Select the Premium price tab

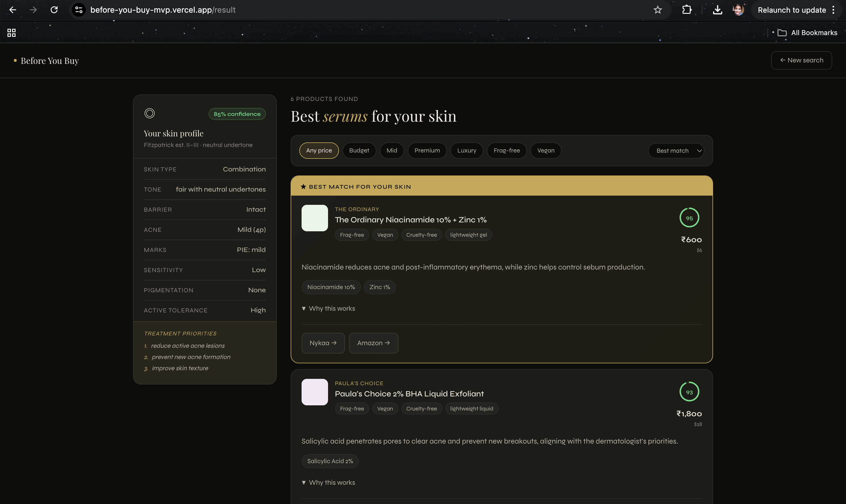pos(427,150)
